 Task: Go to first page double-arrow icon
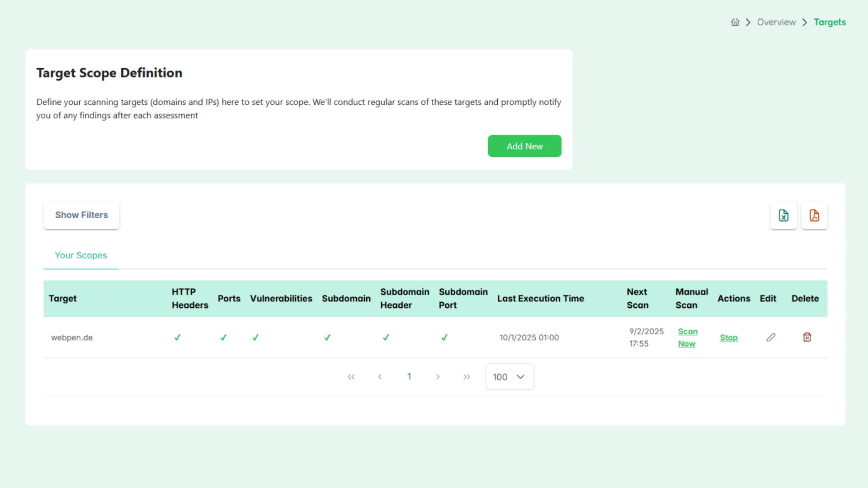[x=351, y=377]
